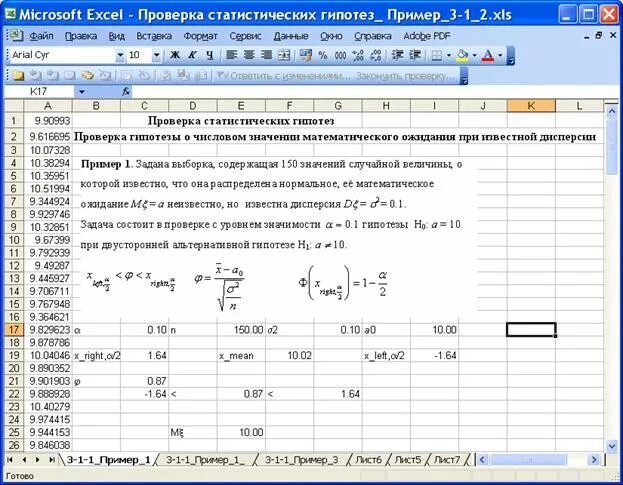Viewport: 623px width, 485px height.
Task: Go to first sheet tab arrow
Action: pos(10,460)
